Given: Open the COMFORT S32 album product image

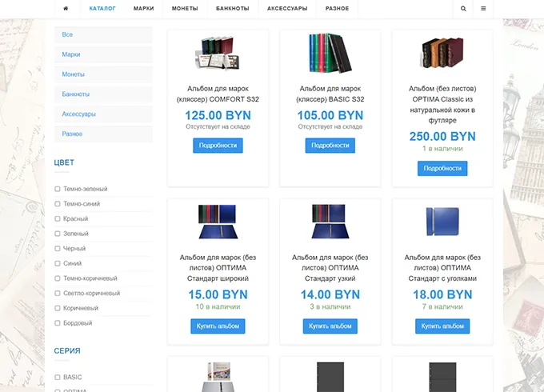Looking at the screenshot, I should pyautogui.click(x=218, y=53).
